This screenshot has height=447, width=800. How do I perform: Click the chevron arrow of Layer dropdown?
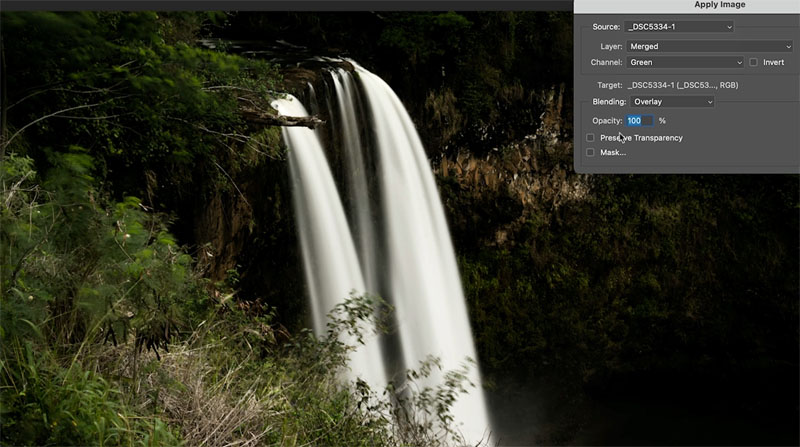pos(788,46)
